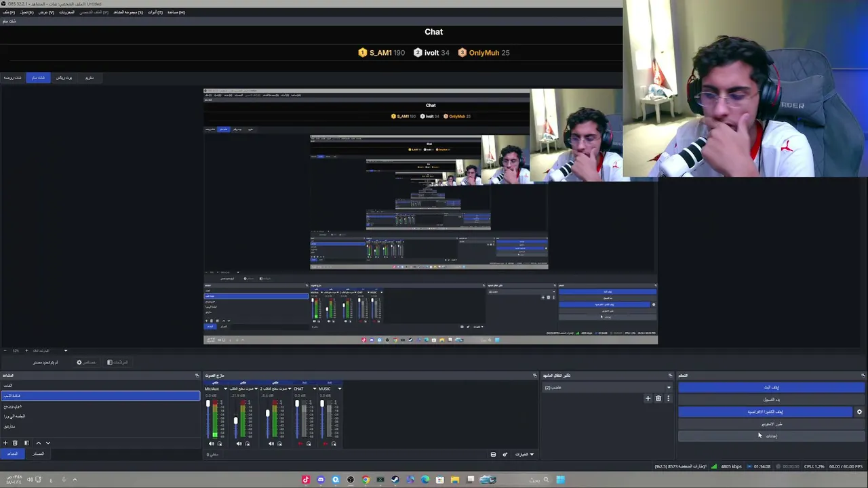The image size is (868, 488).
Task: Toggle headphone monitor icon for Desktop Audio 2
Action: pyautogui.click(x=279, y=444)
